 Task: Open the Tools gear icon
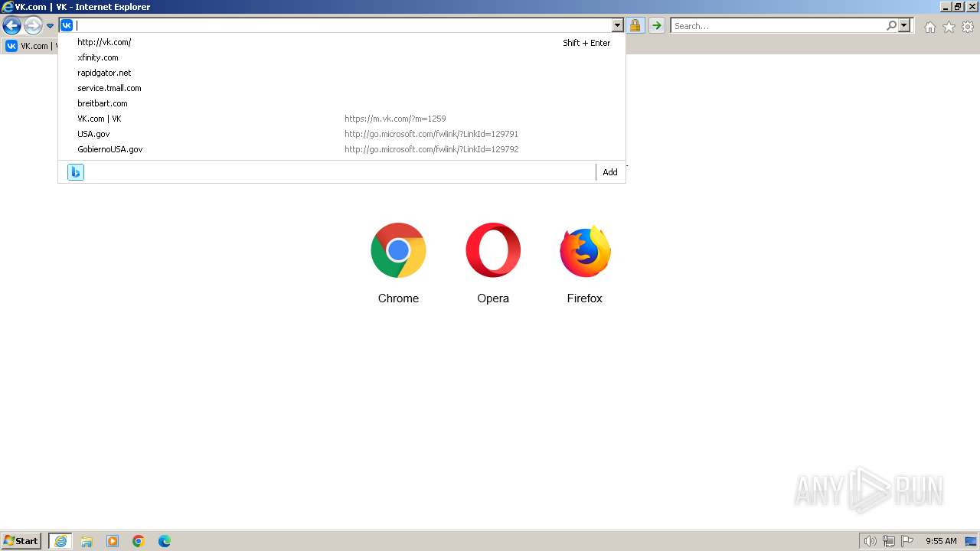pyautogui.click(x=968, y=27)
